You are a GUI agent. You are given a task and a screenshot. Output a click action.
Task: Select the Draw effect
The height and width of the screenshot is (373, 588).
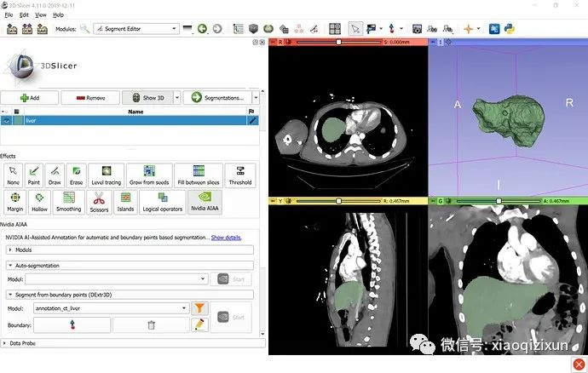tap(55, 175)
